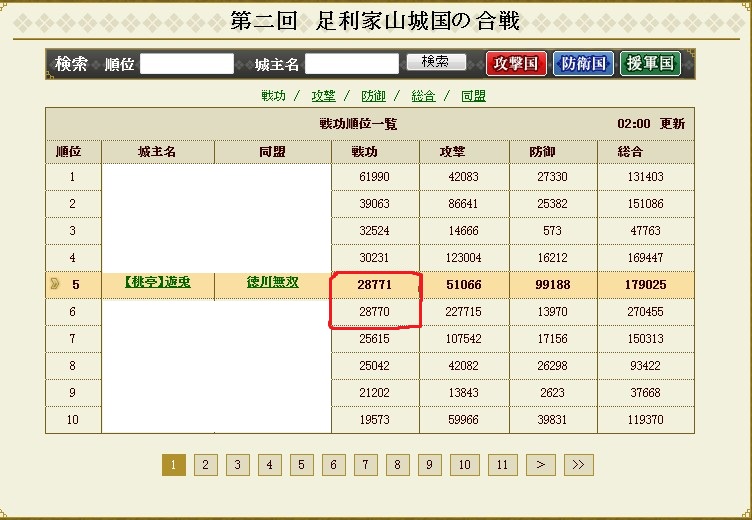Image resolution: width=752 pixels, height=520 pixels.
Task: Click the 防御 column header
Action: (x=542, y=152)
